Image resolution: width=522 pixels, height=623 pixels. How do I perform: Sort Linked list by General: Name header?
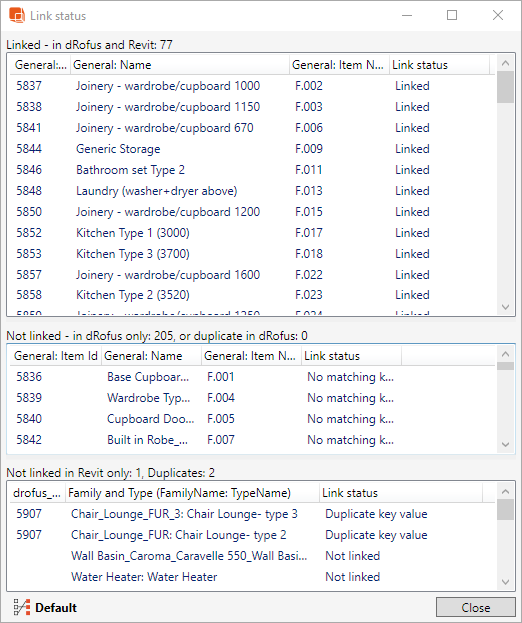(x=180, y=65)
